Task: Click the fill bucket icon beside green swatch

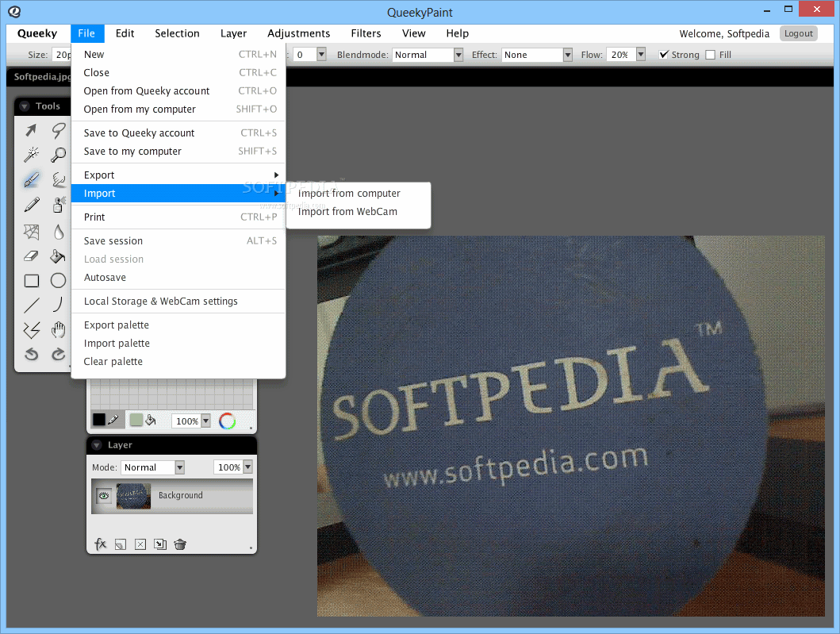Action: 151,421
